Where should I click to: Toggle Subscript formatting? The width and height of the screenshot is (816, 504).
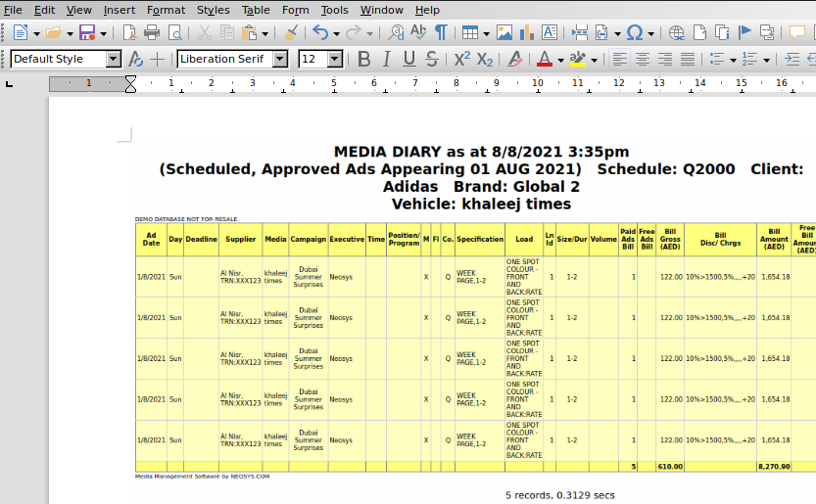coord(485,60)
